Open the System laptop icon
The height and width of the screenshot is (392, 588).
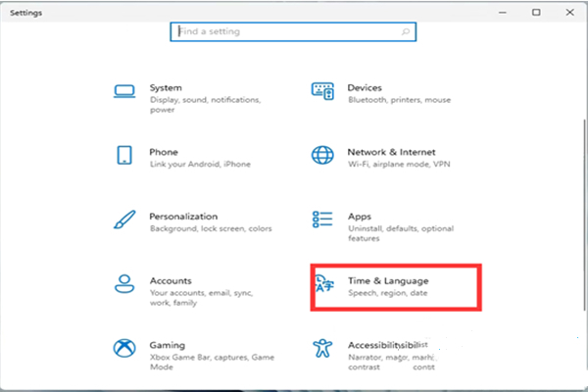coord(124,91)
